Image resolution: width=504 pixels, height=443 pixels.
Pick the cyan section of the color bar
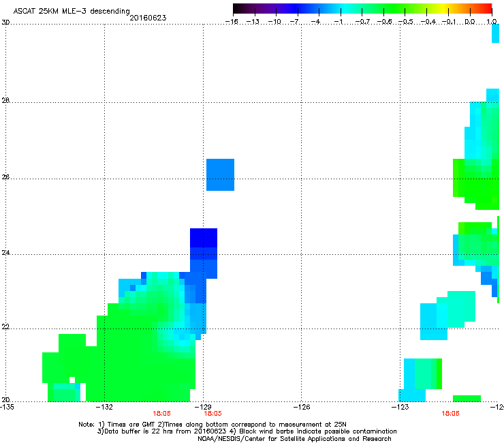345,9
